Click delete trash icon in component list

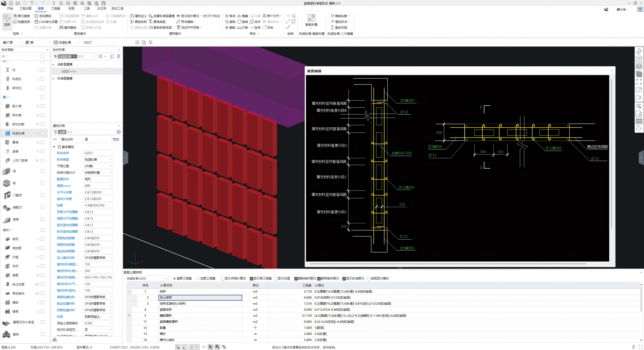pyautogui.click(x=119, y=56)
